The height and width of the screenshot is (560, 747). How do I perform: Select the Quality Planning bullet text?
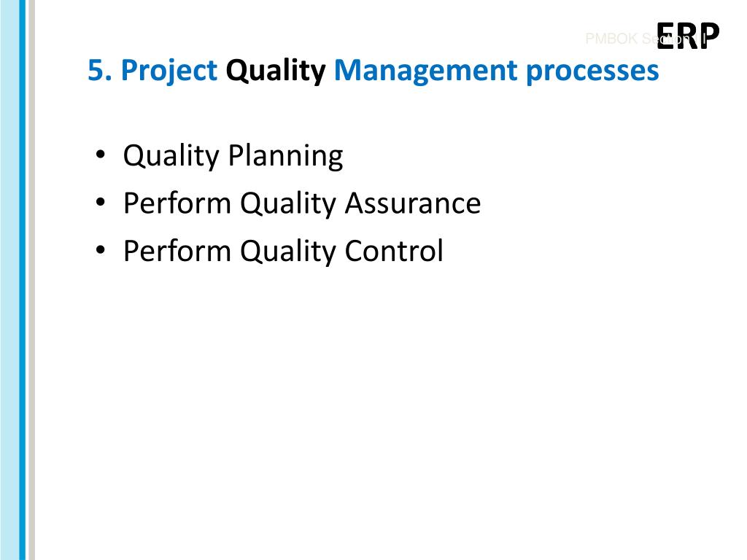[233, 156]
